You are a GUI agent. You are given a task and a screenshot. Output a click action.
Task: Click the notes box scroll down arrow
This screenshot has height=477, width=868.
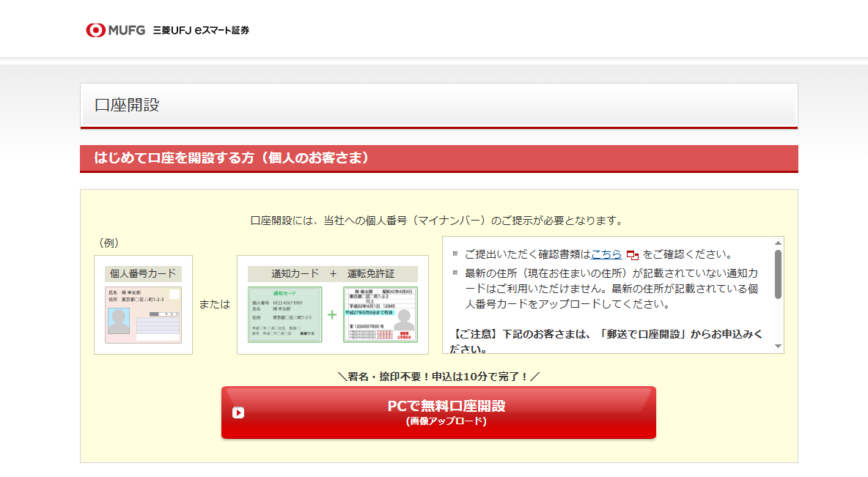click(x=778, y=347)
